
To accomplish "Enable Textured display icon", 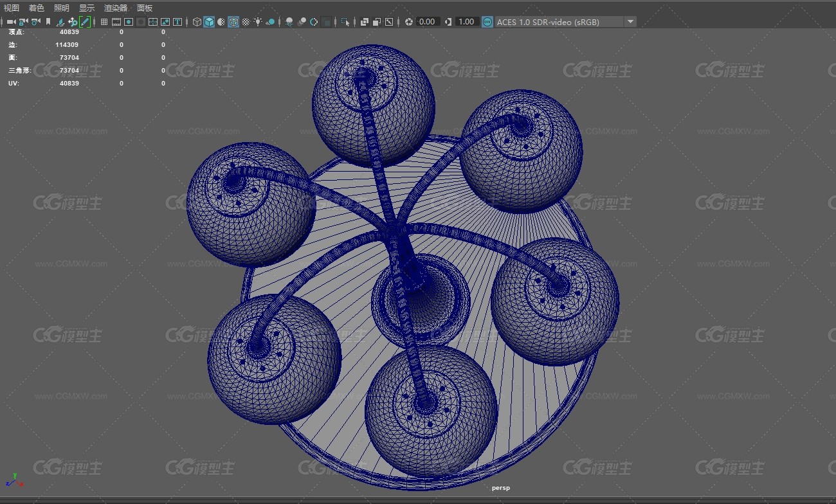I will pyautogui.click(x=246, y=22).
